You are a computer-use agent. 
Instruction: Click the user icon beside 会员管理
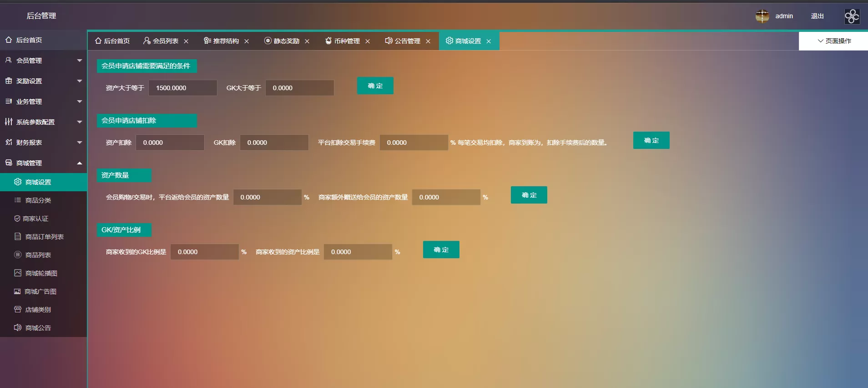9,60
